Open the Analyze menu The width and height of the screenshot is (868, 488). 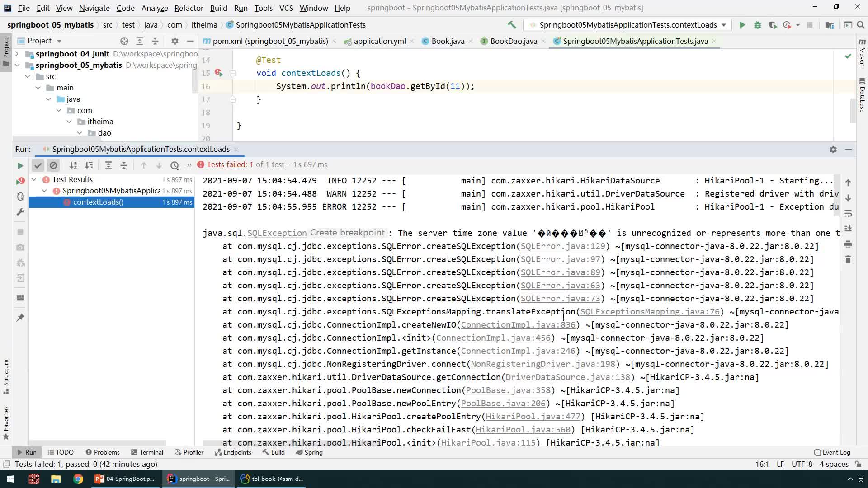[x=155, y=8]
